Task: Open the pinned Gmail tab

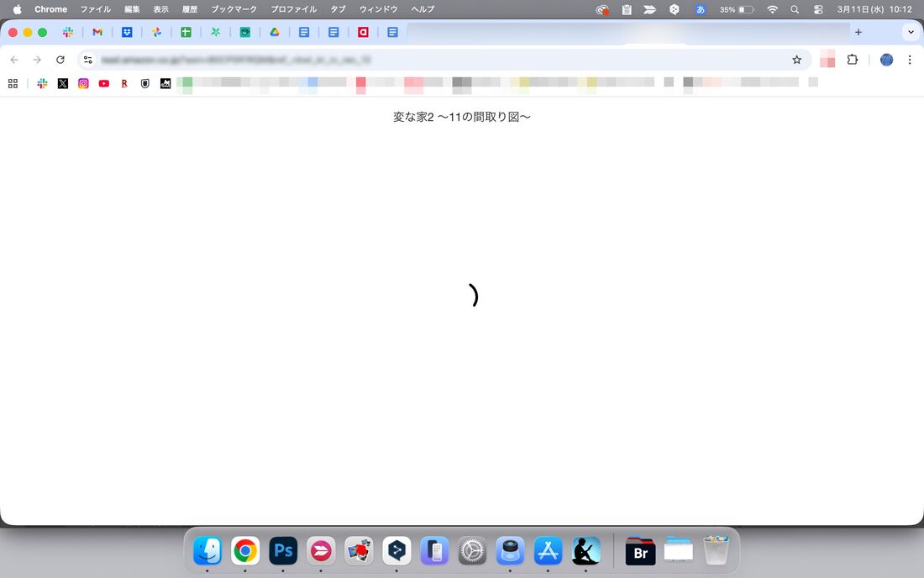Action: click(x=97, y=32)
